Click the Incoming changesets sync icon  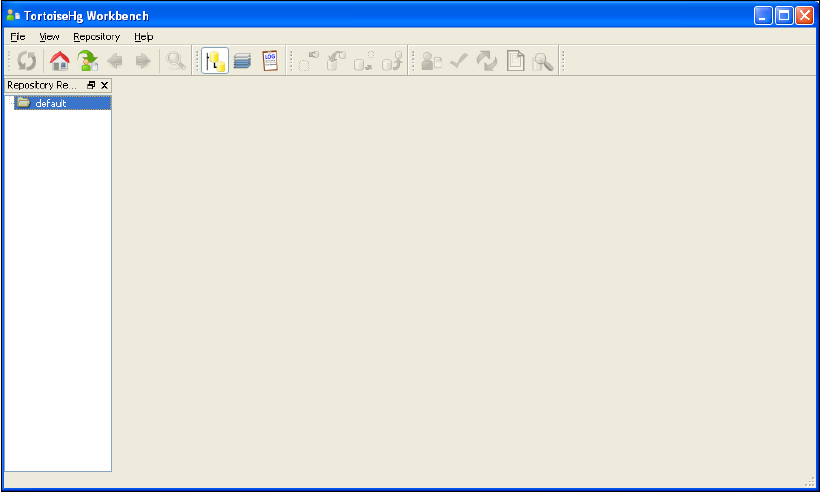309,61
